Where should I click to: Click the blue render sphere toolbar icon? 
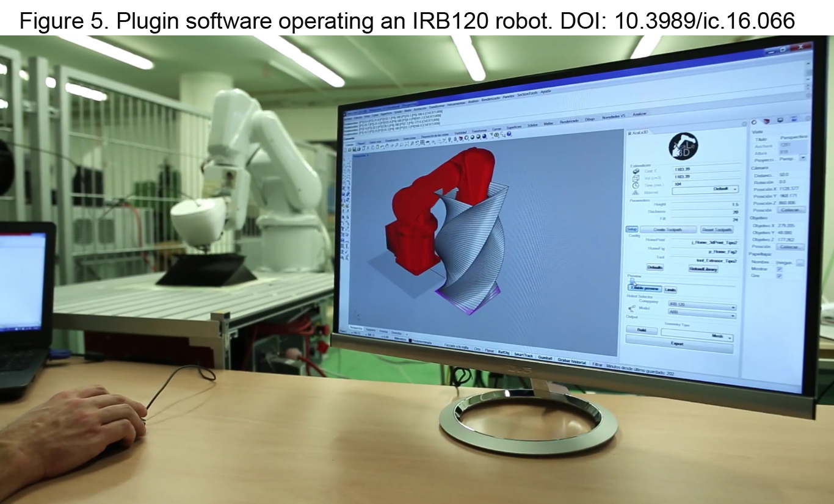click(484, 137)
